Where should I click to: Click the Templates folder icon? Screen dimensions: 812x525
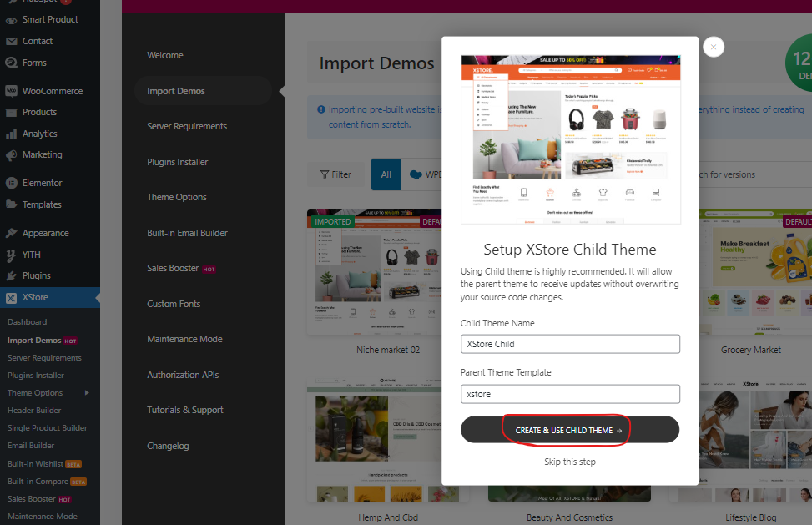[12, 204]
